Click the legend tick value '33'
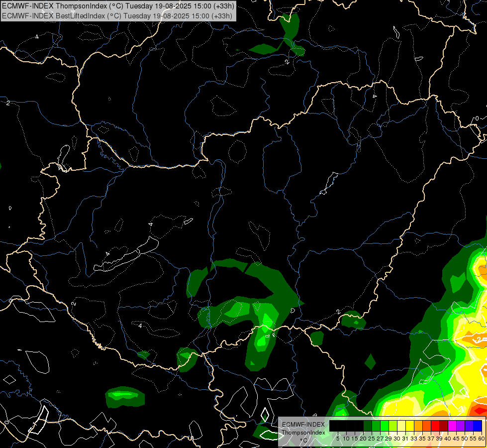The height and width of the screenshot is (448, 487). pos(414,439)
